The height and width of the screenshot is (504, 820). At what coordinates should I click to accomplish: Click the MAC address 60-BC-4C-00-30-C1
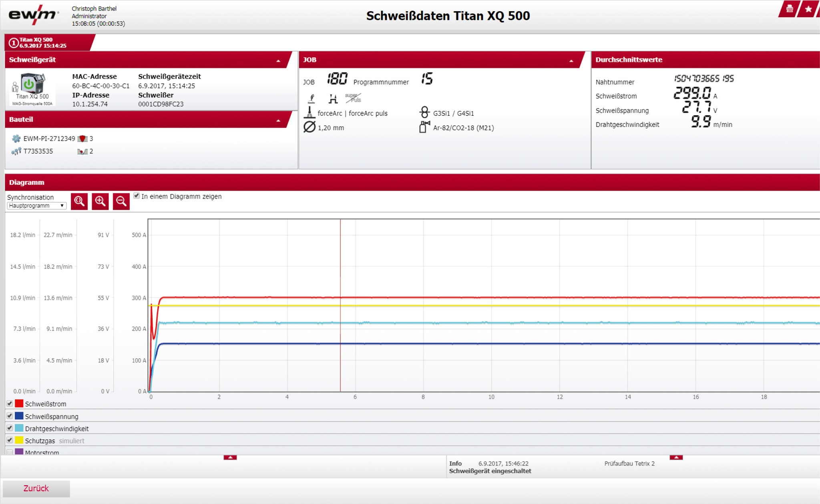click(x=101, y=86)
